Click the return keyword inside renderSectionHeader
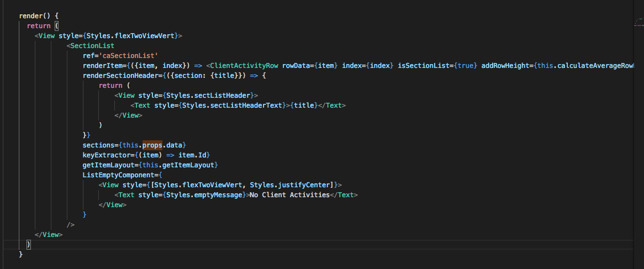 (x=110, y=86)
